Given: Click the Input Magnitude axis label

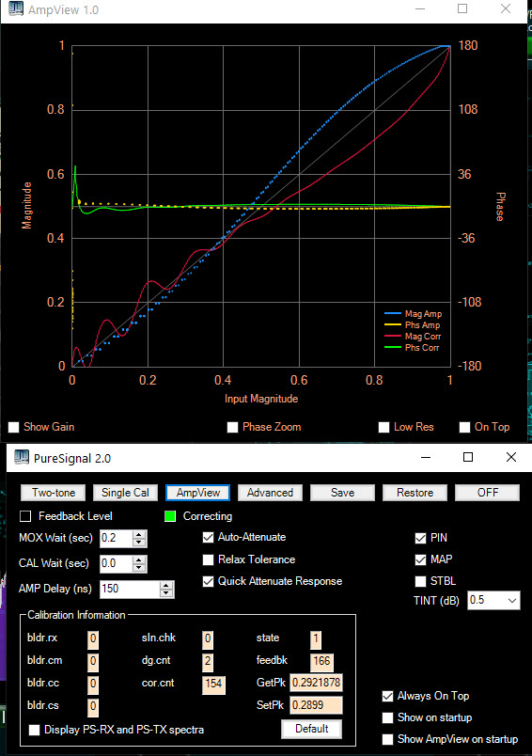Looking at the screenshot, I should (261, 400).
